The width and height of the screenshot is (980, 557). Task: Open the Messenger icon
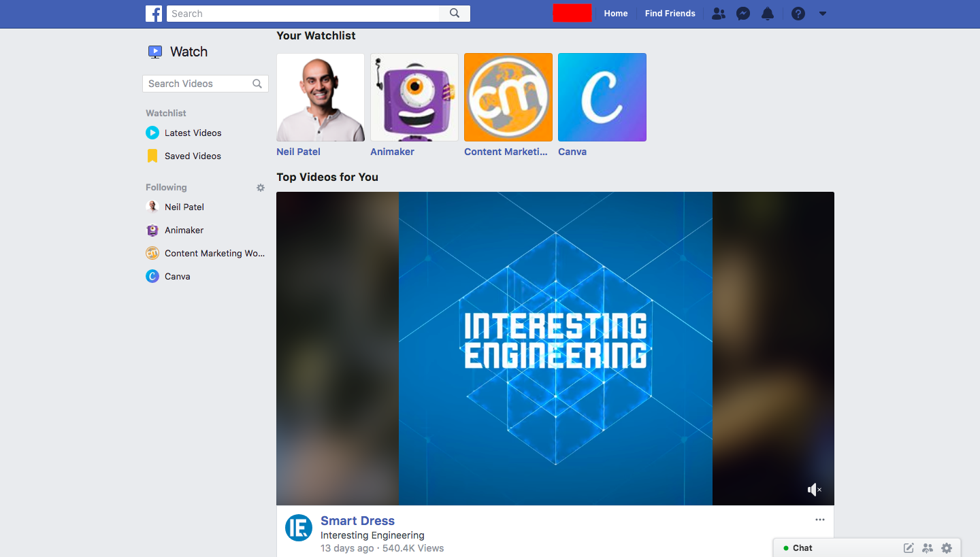click(x=743, y=14)
